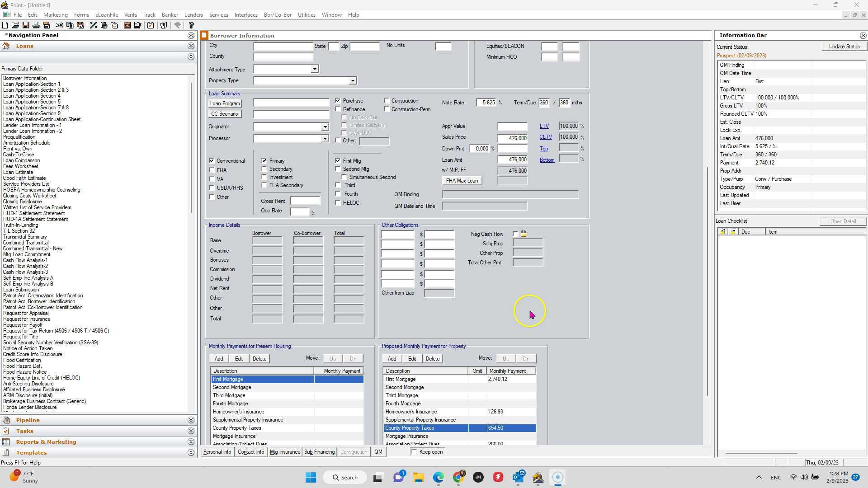868x488 pixels.
Task: Click the print toolbar icon
Action: coord(36,25)
